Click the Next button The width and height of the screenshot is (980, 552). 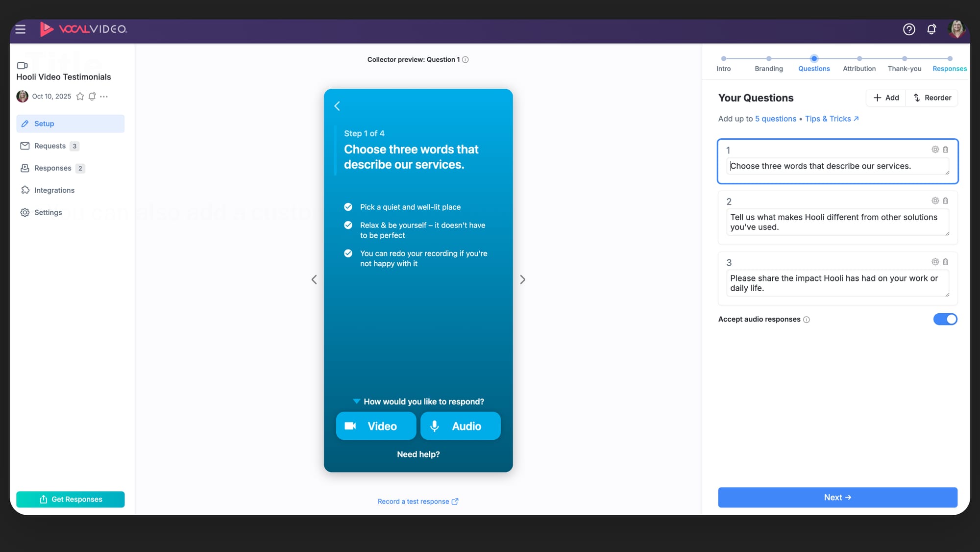pos(837,497)
